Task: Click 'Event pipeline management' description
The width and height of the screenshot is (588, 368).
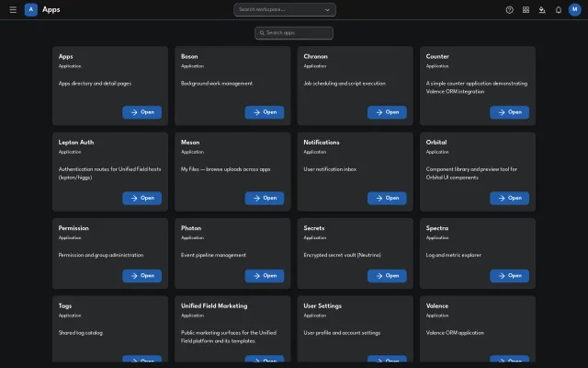Action: (x=213, y=255)
